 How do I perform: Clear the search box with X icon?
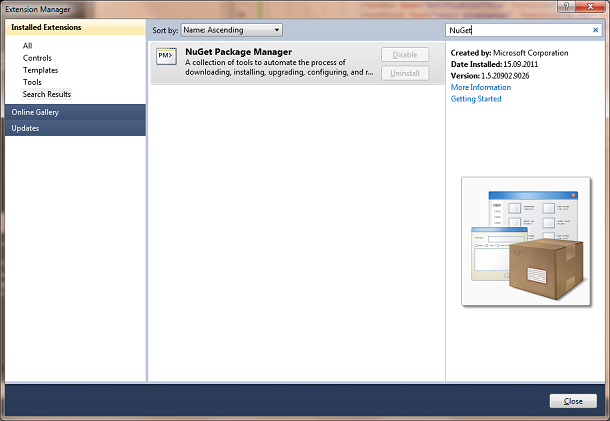click(x=595, y=30)
